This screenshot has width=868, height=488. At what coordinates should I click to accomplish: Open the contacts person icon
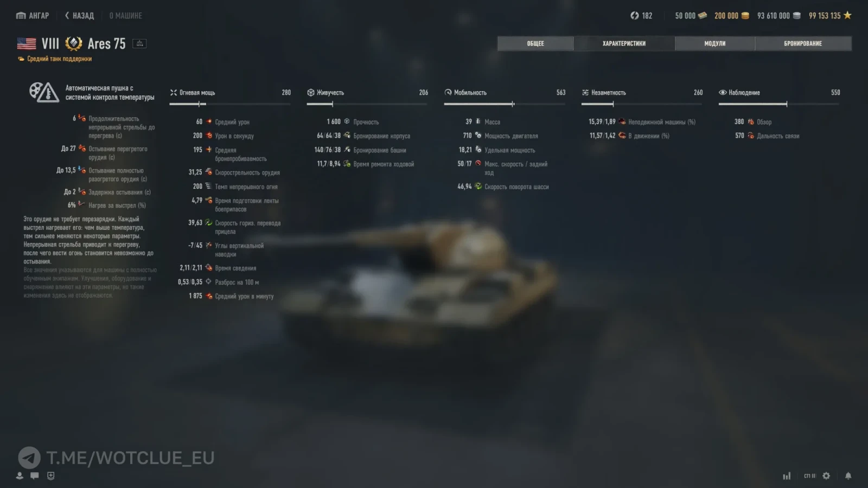[20, 476]
